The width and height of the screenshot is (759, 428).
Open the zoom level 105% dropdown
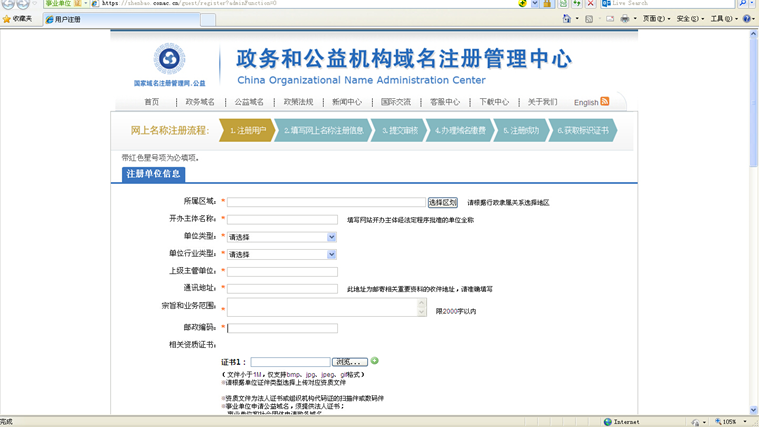[x=747, y=422]
